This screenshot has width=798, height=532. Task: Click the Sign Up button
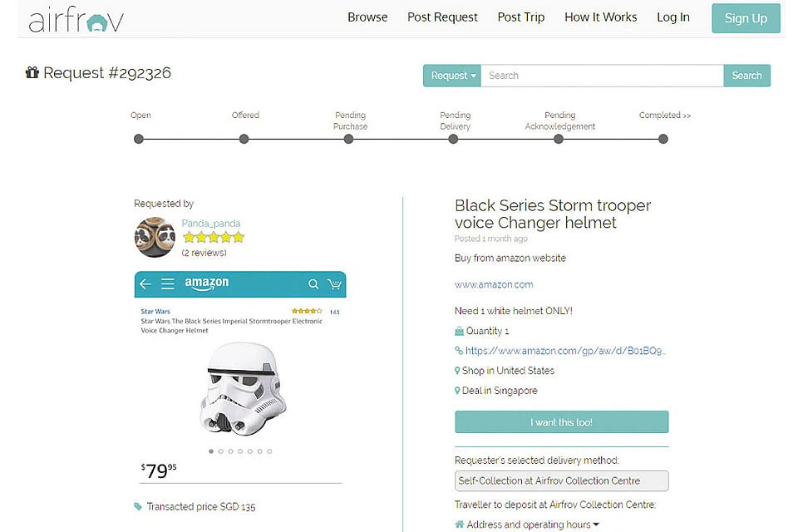click(746, 18)
